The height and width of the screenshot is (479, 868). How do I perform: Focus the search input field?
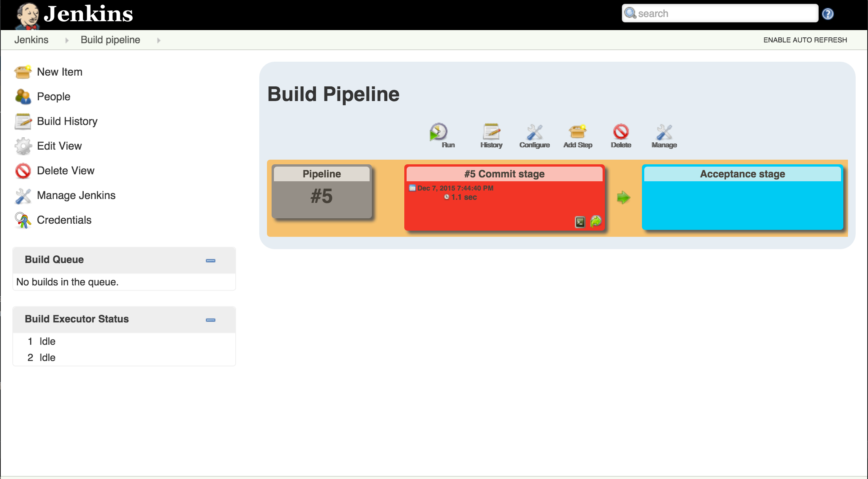point(720,13)
